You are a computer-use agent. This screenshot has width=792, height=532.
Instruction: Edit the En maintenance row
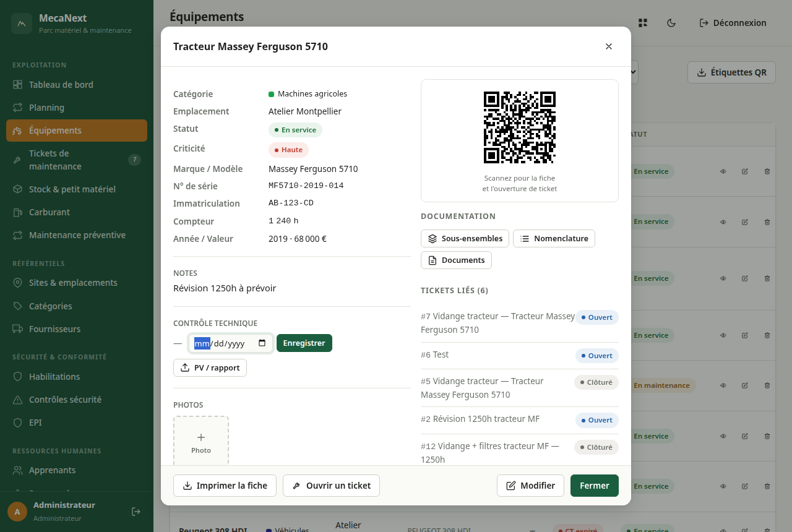745,385
